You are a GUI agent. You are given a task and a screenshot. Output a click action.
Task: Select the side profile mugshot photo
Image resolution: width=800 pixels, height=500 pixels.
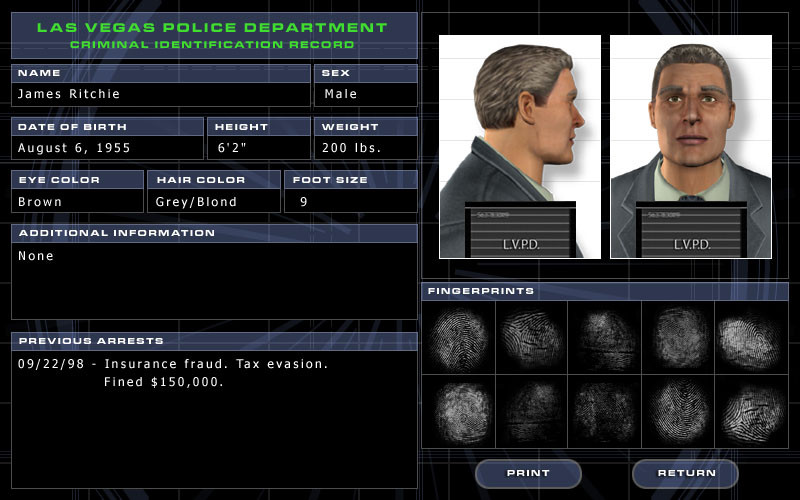[x=520, y=146]
